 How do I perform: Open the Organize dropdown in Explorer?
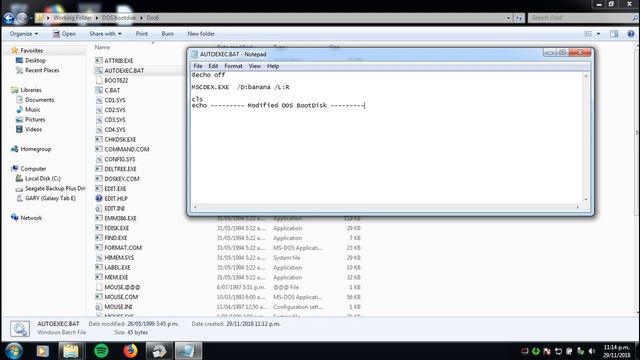(x=24, y=34)
